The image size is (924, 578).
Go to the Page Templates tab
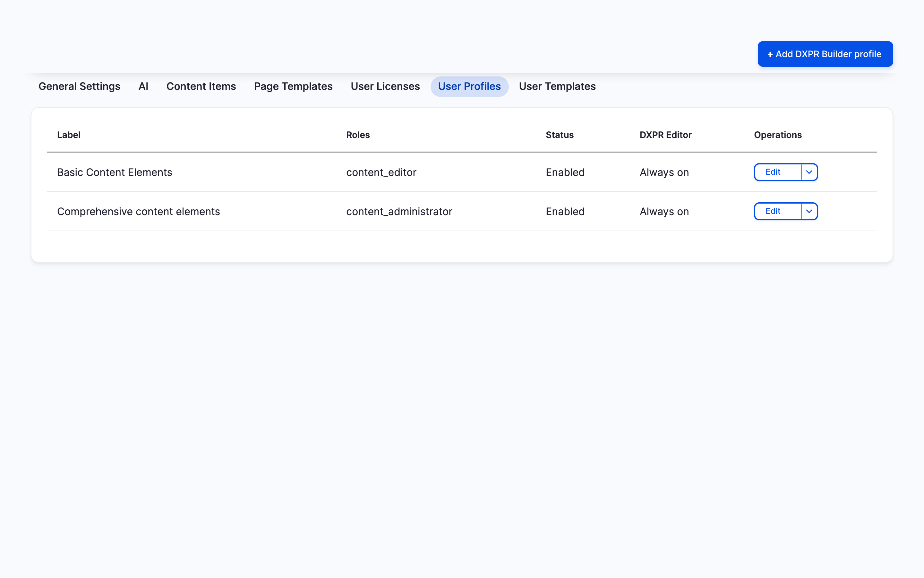tap(293, 86)
